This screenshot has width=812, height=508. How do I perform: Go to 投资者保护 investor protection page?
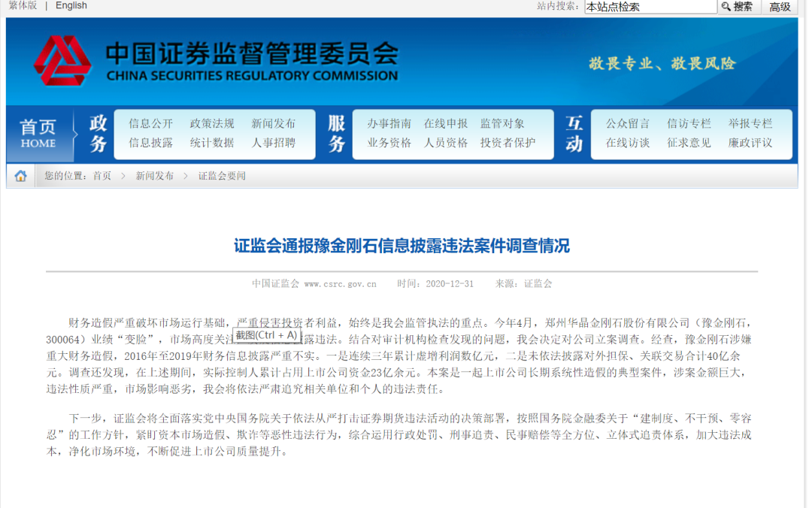pos(507,143)
